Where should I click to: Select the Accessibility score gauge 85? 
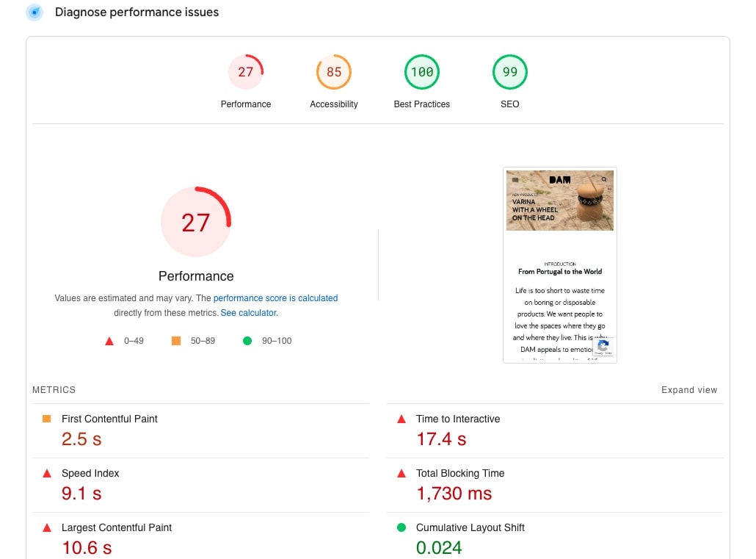(x=334, y=72)
